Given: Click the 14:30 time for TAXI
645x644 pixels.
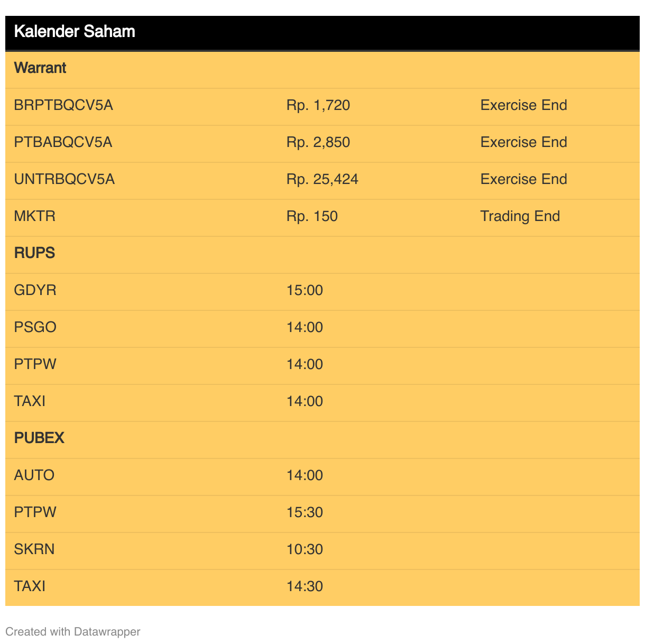Looking at the screenshot, I should click(x=305, y=586).
